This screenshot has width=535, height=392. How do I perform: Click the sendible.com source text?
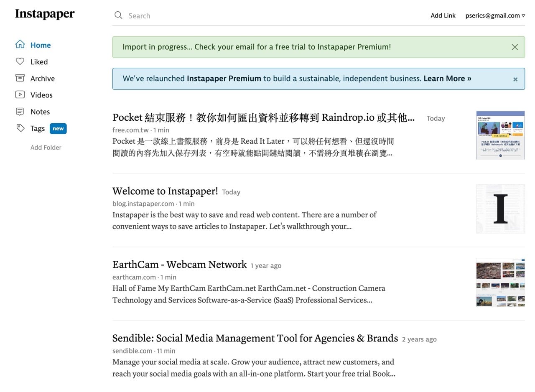tap(132, 351)
